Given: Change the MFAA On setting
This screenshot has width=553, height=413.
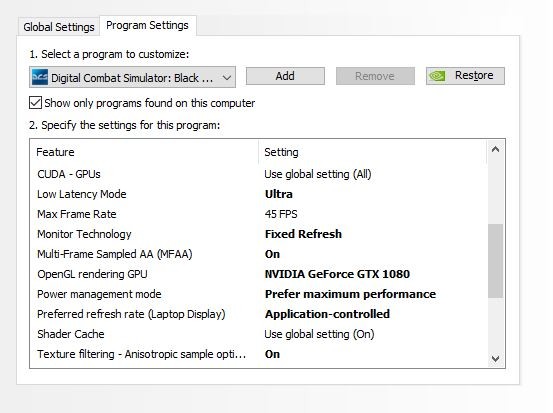Looking at the screenshot, I should click(272, 254).
